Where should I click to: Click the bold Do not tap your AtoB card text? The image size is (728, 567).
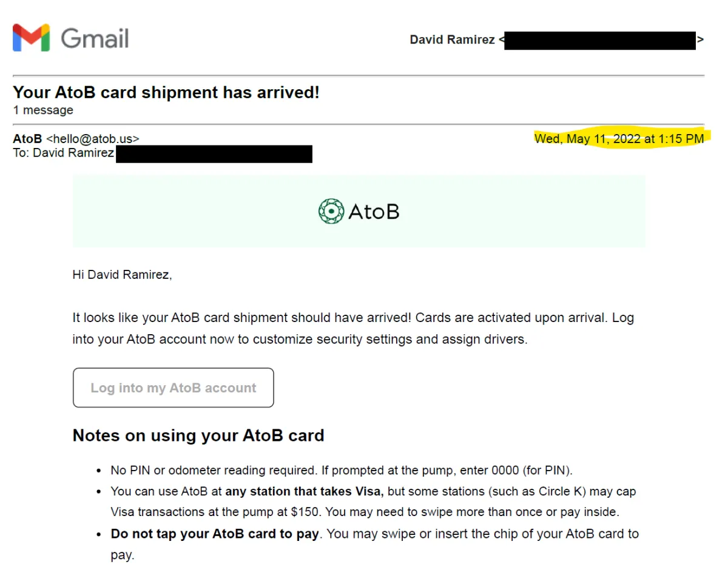[215, 534]
